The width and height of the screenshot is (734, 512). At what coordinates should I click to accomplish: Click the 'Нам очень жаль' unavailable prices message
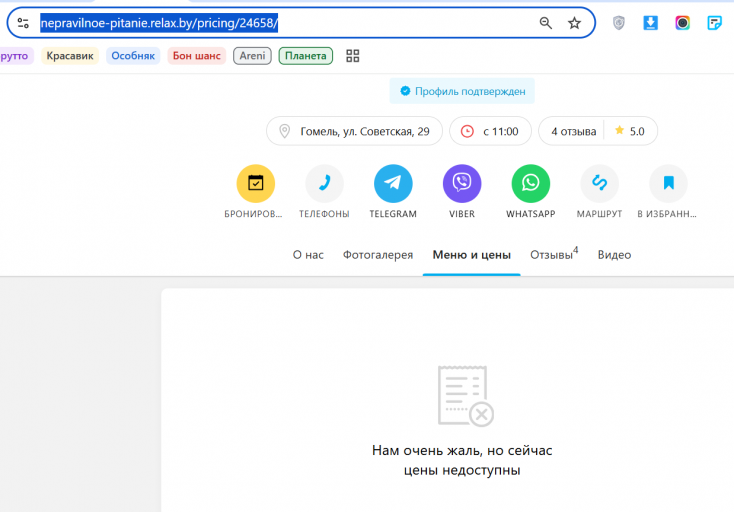click(462, 460)
